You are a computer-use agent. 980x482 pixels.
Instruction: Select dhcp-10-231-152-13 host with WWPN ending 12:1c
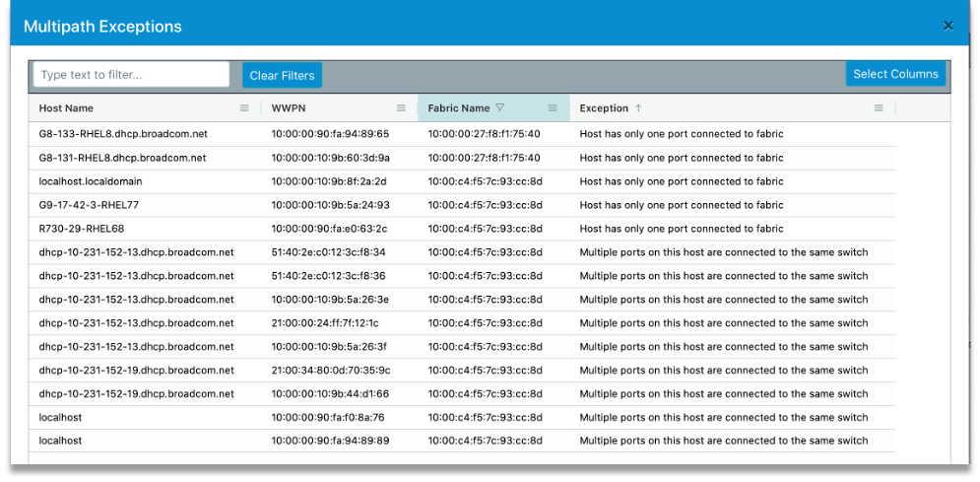click(x=136, y=323)
